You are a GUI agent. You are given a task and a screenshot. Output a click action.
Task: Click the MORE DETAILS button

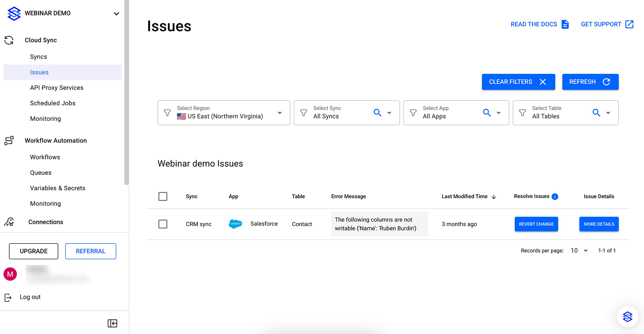click(x=598, y=224)
